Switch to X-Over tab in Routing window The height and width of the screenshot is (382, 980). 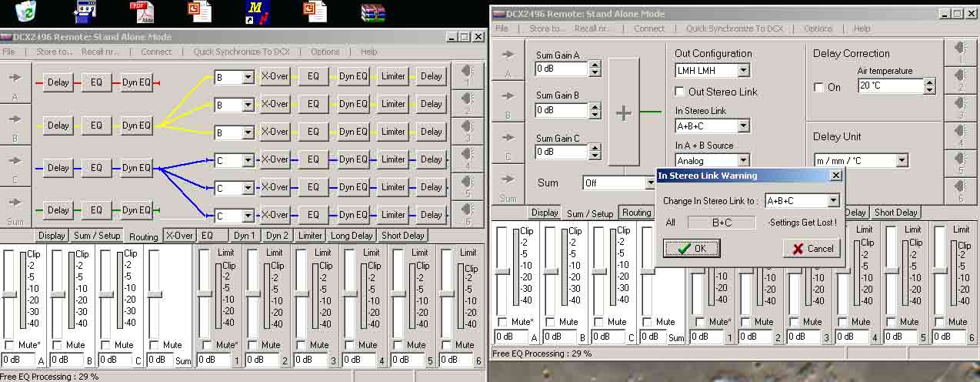pos(179,236)
